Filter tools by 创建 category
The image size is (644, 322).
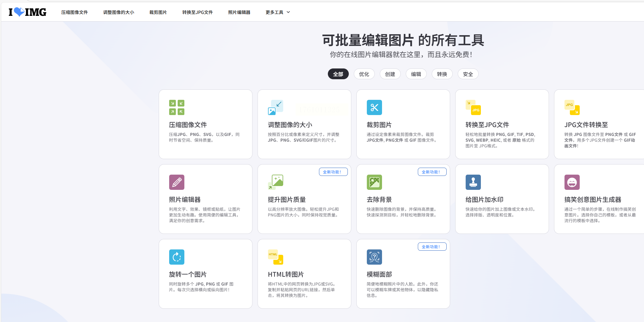390,74
